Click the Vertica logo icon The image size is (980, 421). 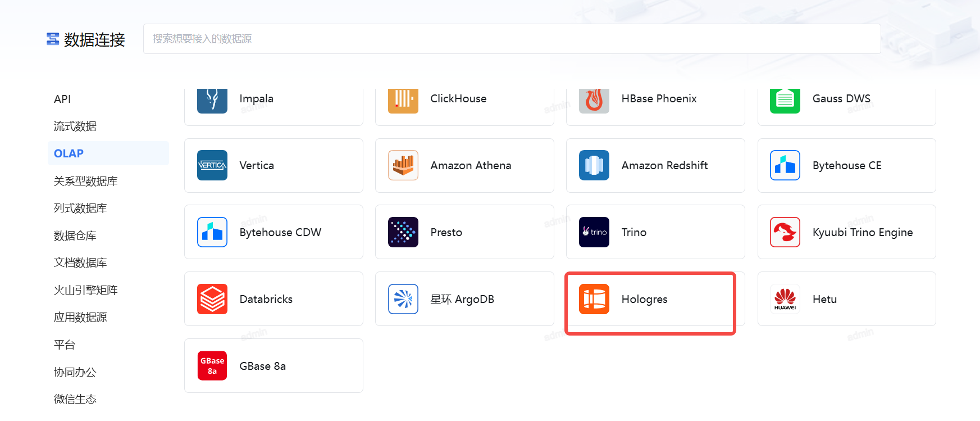212,165
